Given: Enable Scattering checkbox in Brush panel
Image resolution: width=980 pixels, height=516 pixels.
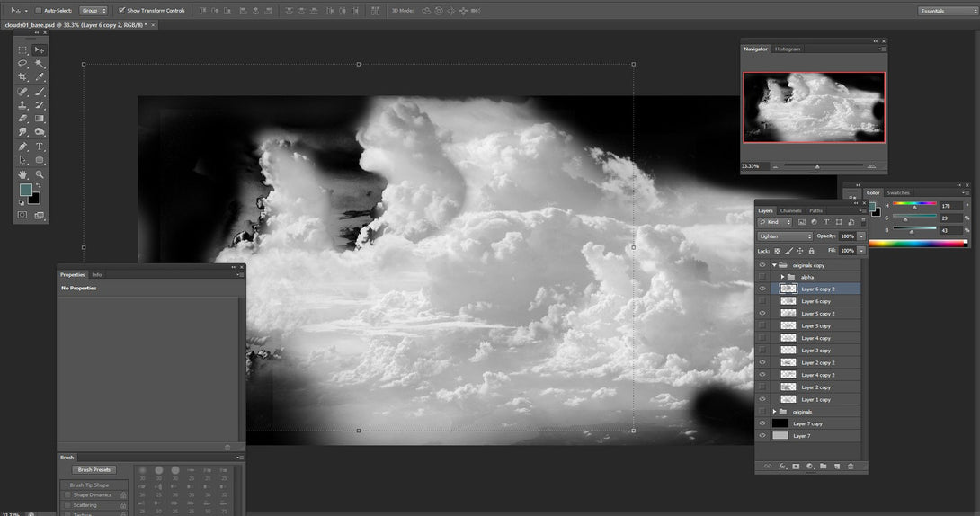Looking at the screenshot, I should [x=67, y=504].
